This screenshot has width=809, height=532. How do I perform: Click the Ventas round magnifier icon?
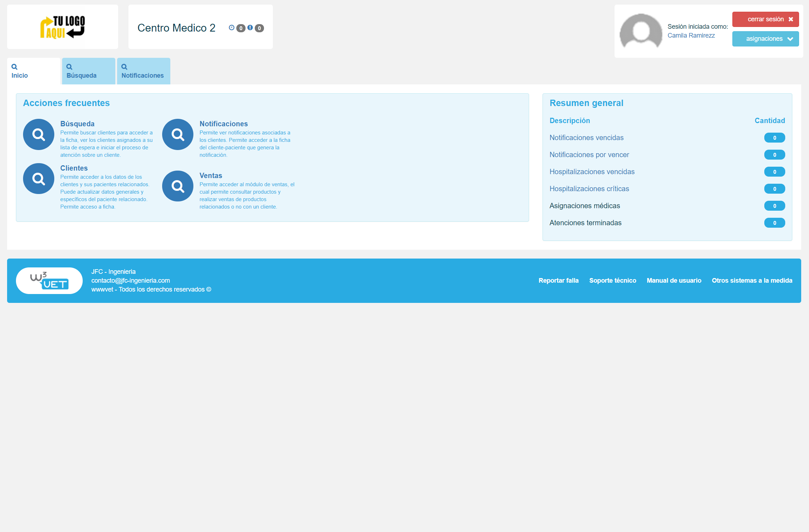pos(177,186)
